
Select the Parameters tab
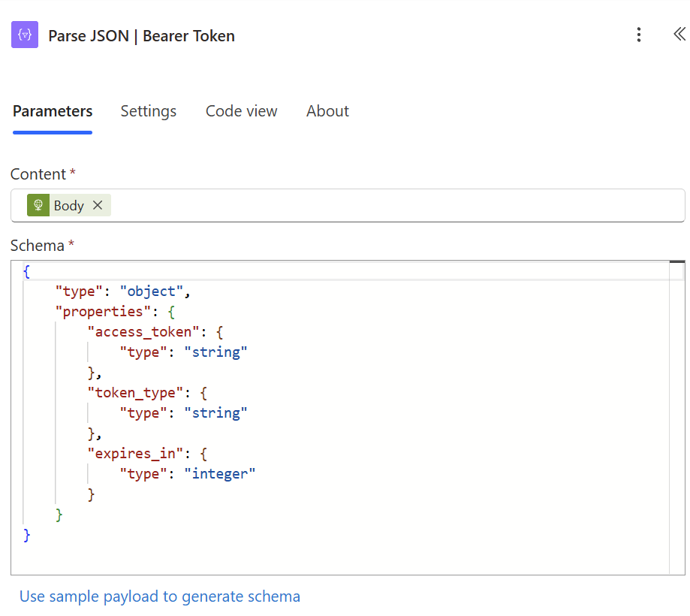[x=53, y=111]
